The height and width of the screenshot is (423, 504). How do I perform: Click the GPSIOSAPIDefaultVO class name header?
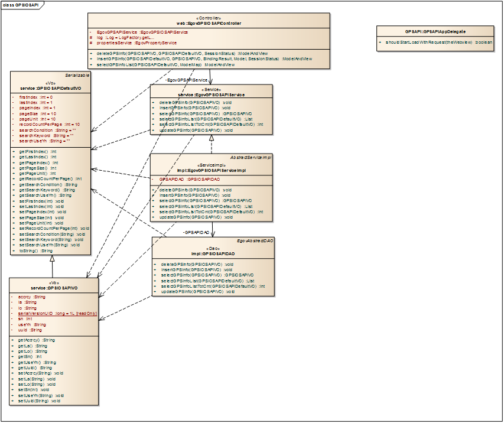pos(51,87)
